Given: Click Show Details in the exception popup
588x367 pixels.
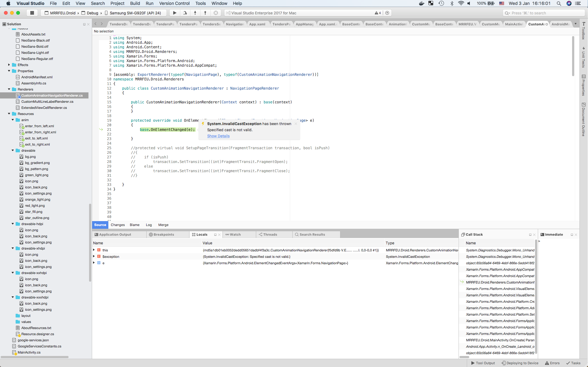Looking at the screenshot, I should pyautogui.click(x=218, y=136).
